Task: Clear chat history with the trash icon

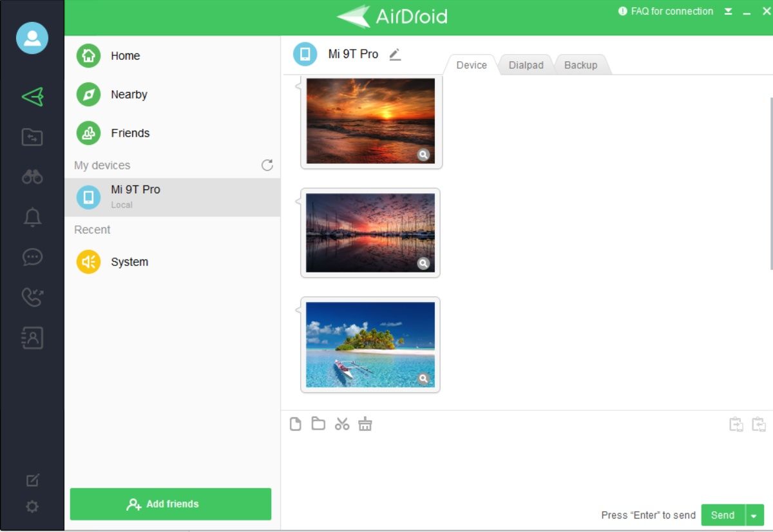Action: [365, 423]
